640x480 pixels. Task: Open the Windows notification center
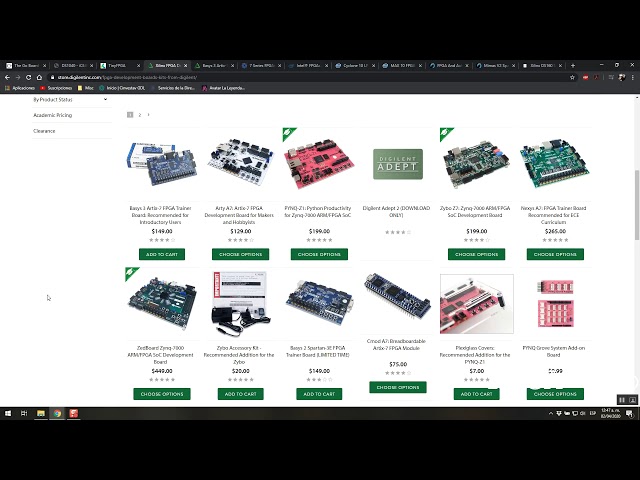pyautogui.click(x=630, y=414)
